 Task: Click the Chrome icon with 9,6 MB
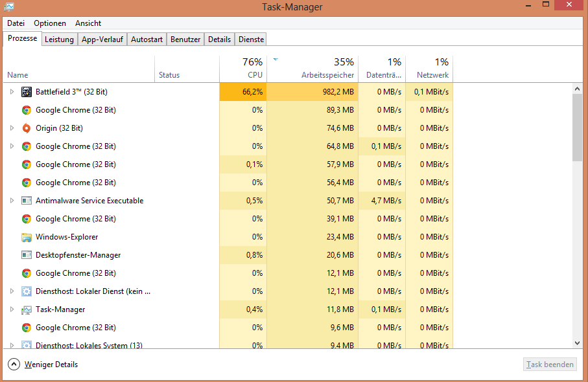(x=26, y=328)
